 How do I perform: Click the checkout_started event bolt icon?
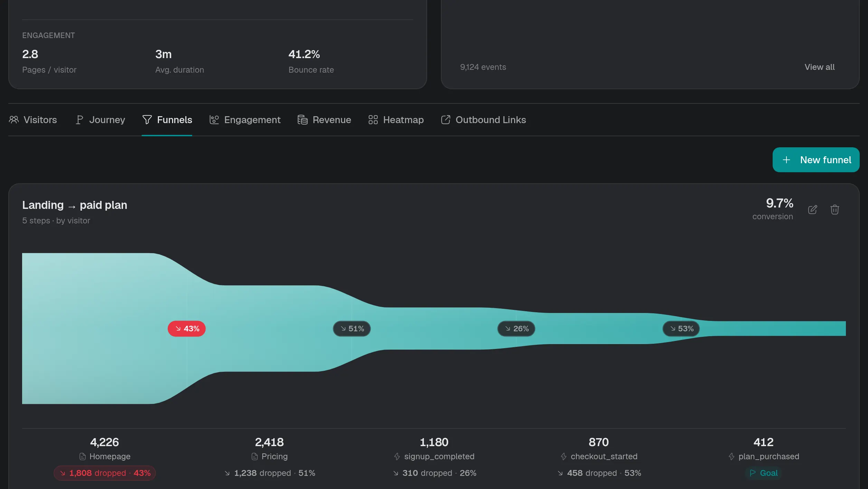point(564,456)
